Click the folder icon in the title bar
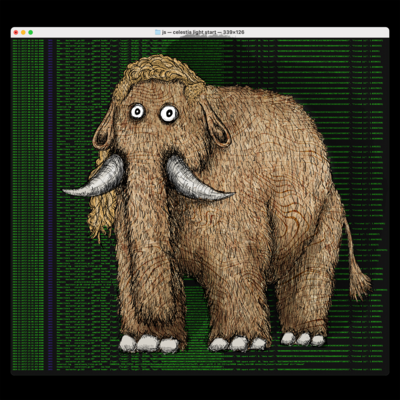 158,32
